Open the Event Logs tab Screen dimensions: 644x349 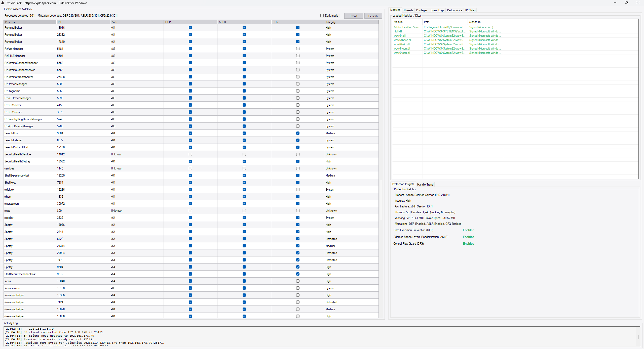437,10
